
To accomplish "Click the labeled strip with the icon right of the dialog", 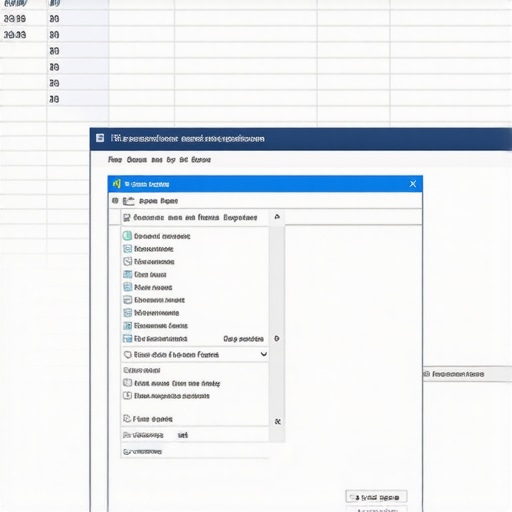I will pos(467,374).
